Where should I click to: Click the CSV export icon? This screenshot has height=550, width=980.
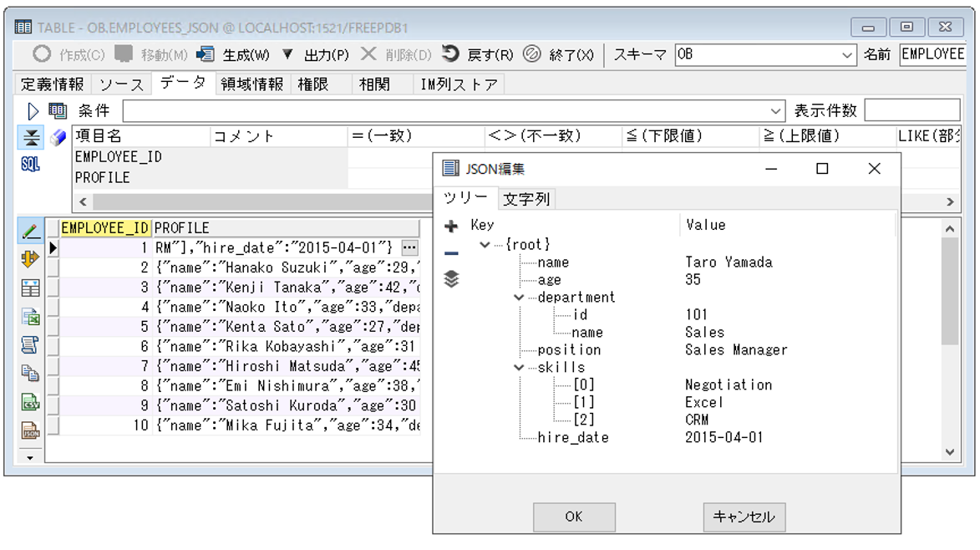[30, 403]
